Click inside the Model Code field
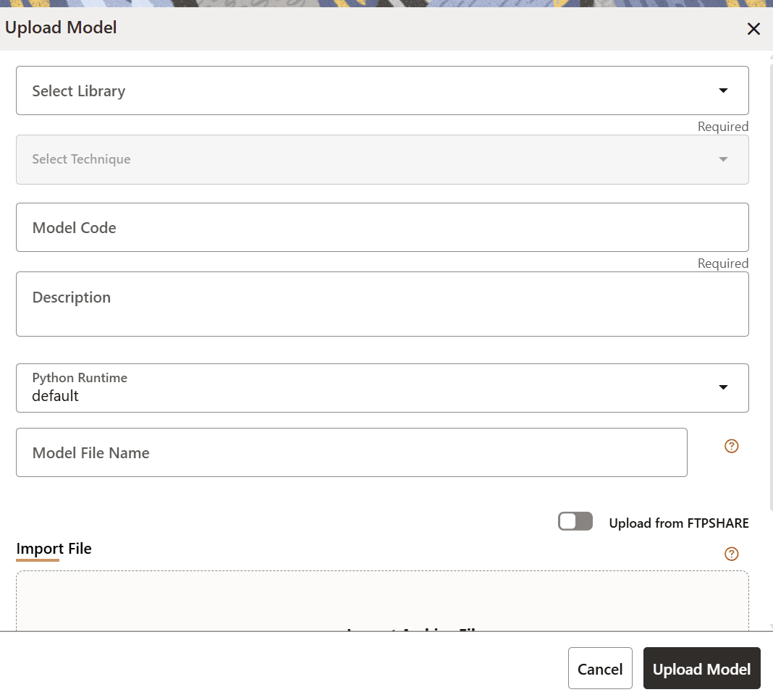Screen dimensions: 773x700 [382, 227]
